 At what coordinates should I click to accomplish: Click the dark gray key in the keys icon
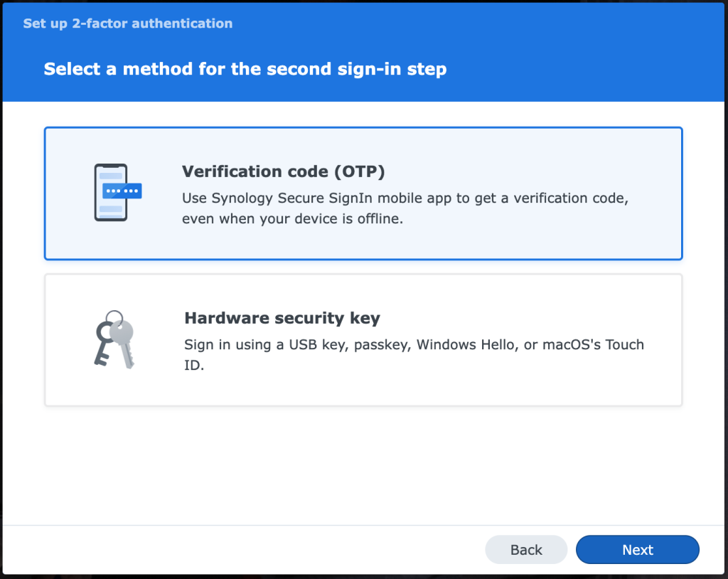click(x=104, y=344)
